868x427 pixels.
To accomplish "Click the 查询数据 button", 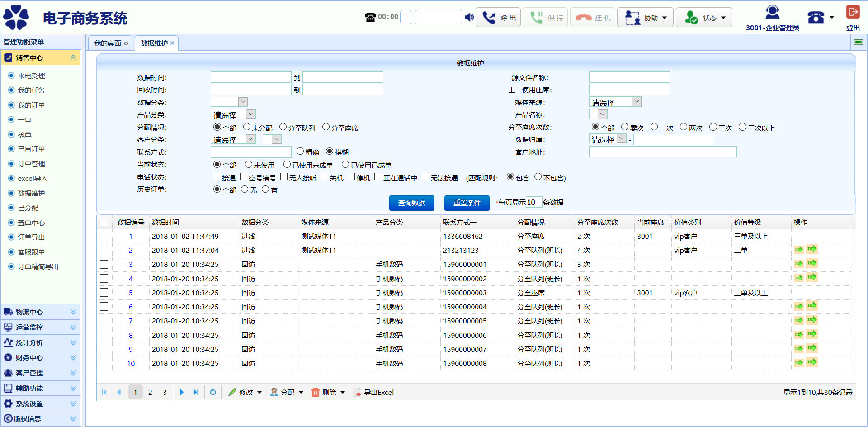I will tap(412, 203).
